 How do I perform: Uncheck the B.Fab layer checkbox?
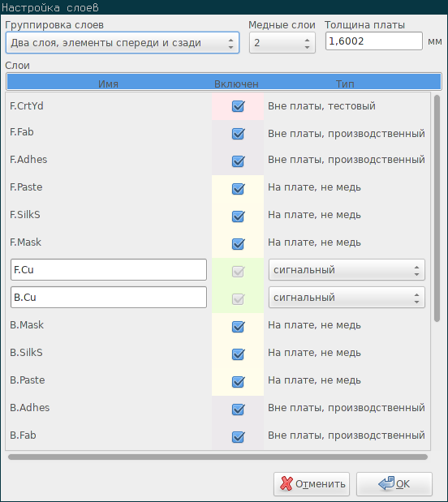(238, 436)
